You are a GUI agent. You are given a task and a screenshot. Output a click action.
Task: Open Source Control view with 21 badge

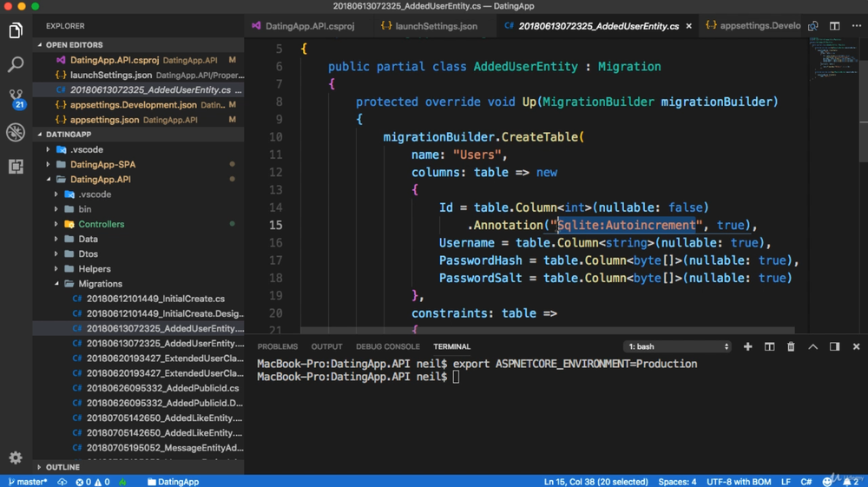[16, 98]
